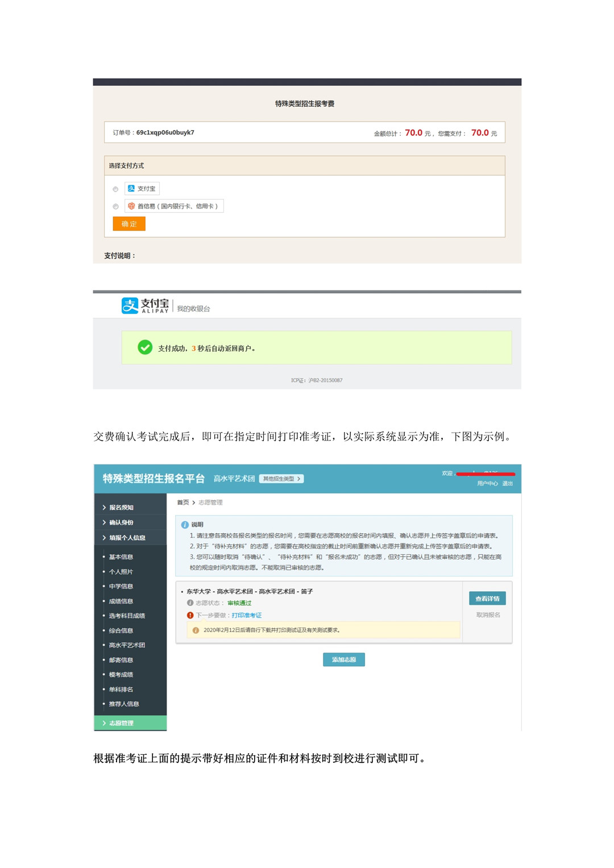Screen dimensions: 614x868
Task: Open 高水平艺术团 in sidebar
Action: (x=127, y=645)
